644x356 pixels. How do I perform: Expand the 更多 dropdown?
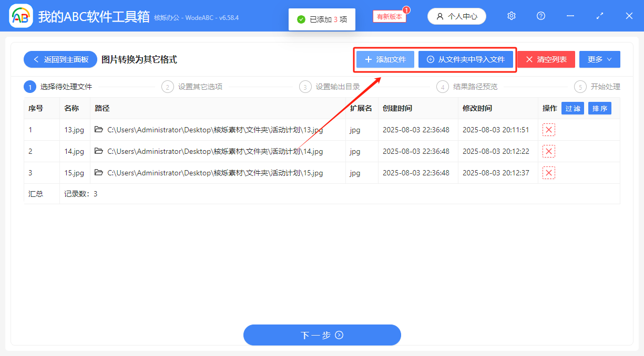[599, 59]
